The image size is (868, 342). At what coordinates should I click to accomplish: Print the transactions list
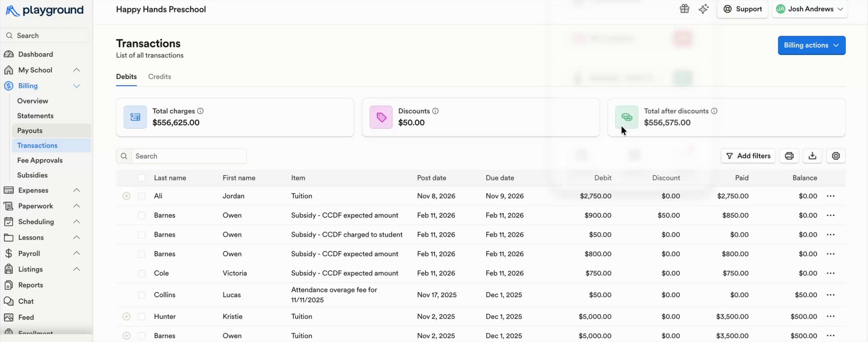[789, 156]
